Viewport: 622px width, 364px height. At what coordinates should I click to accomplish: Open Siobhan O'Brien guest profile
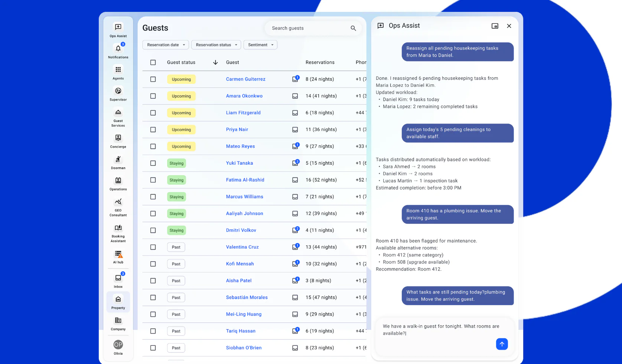tap(244, 348)
